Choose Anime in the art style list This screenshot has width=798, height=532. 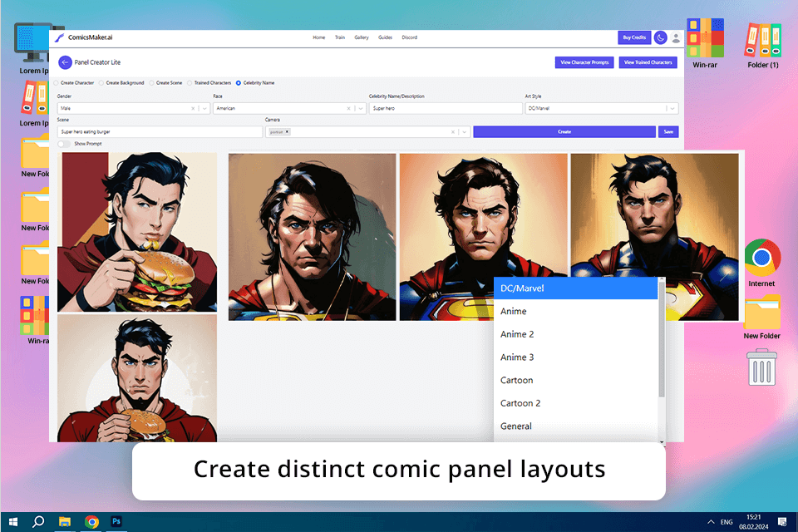[575, 311]
